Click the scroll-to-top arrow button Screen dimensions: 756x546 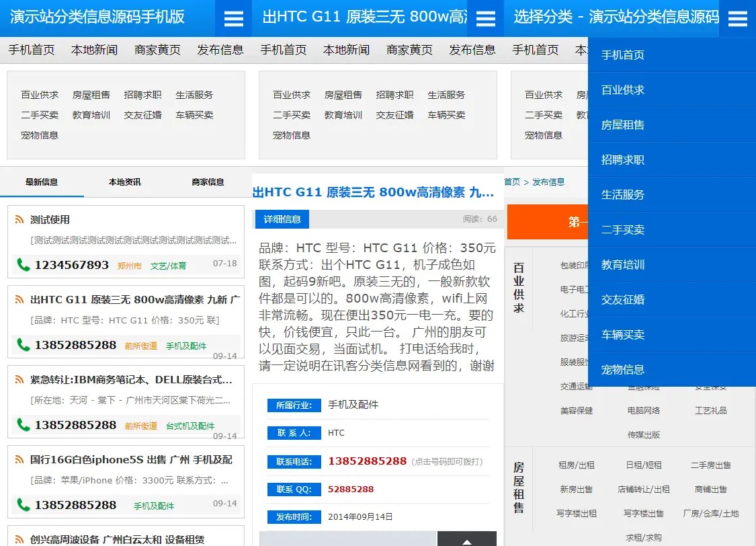tap(467, 539)
